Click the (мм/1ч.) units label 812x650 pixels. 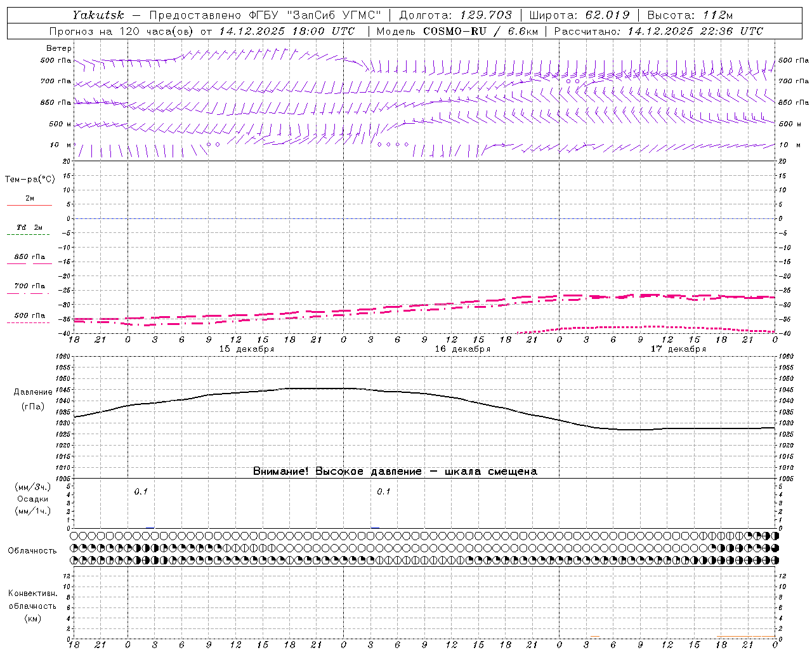click(x=33, y=511)
